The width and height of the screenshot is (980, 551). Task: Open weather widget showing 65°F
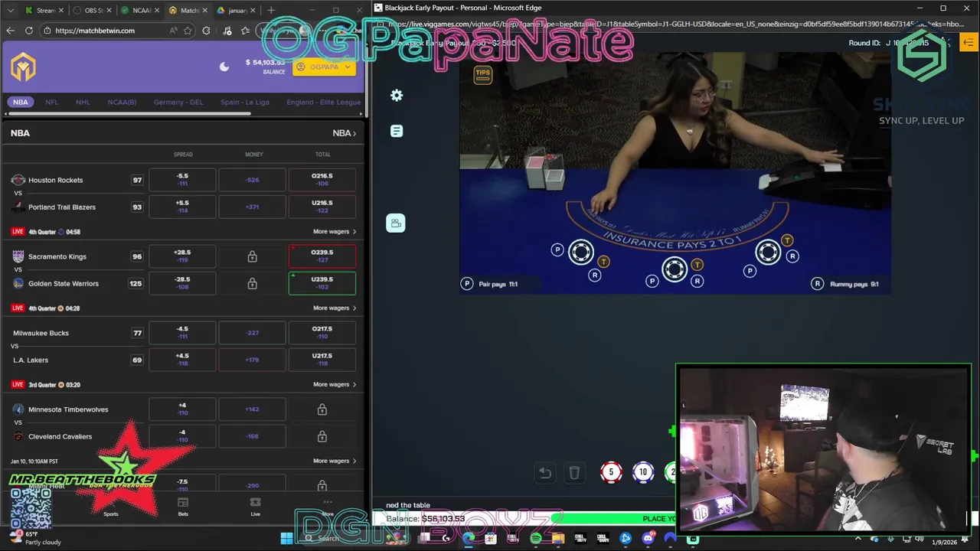coord(36,538)
